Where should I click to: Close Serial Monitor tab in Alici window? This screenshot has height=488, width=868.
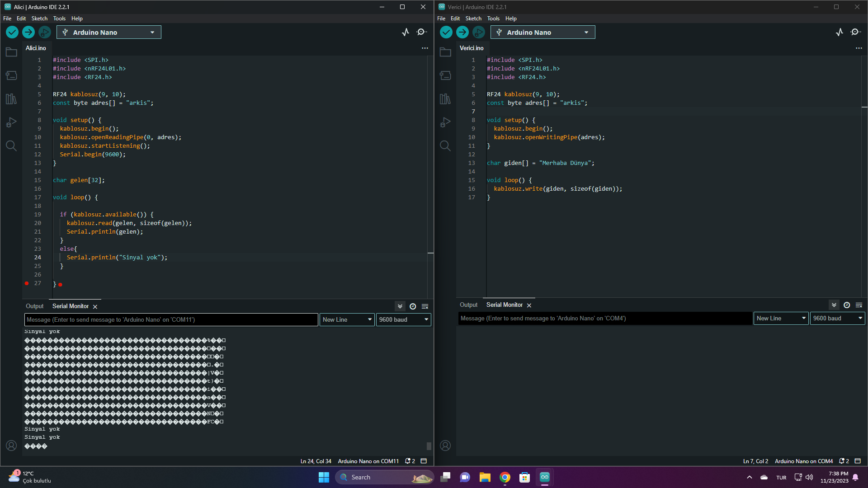point(95,307)
